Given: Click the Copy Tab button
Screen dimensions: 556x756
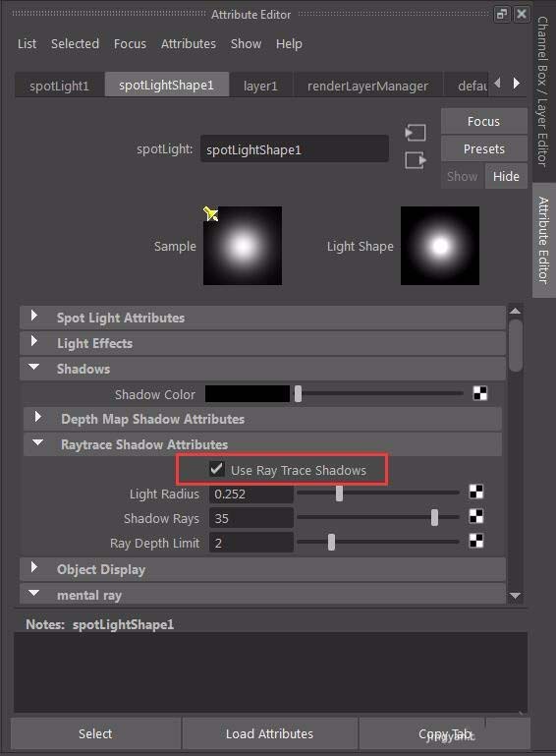Looking at the screenshot, I should tap(445, 733).
